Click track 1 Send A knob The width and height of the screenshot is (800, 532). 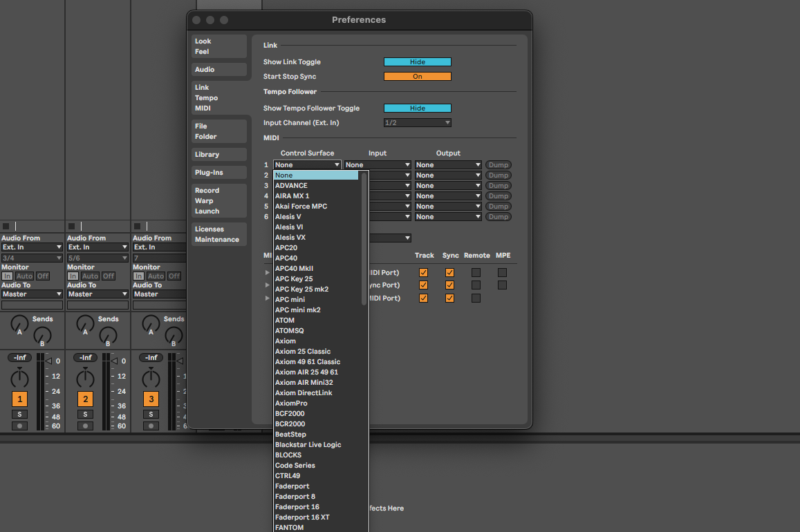[19, 324]
